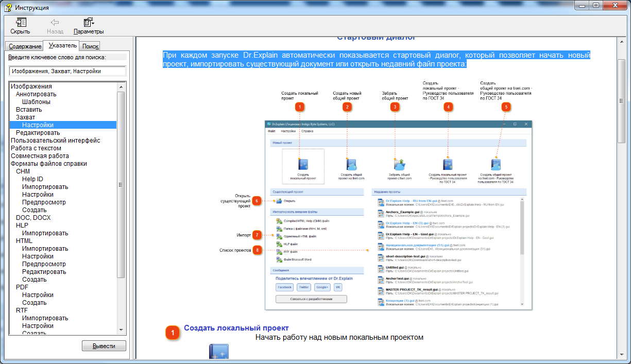Choose the Help ID entry

(x=32, y=179)
